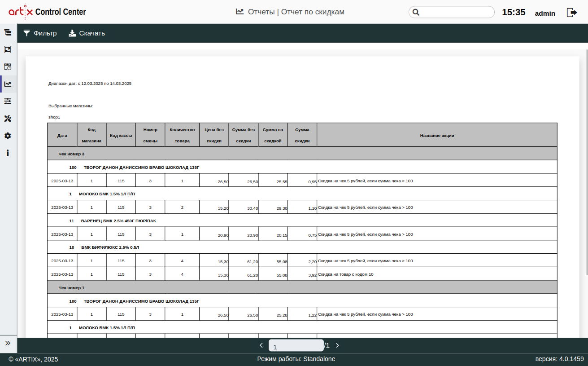The width and height of the screenshot is (588, 366).
Task: Click the Artix Control Center logo
Action: [47, 12]
